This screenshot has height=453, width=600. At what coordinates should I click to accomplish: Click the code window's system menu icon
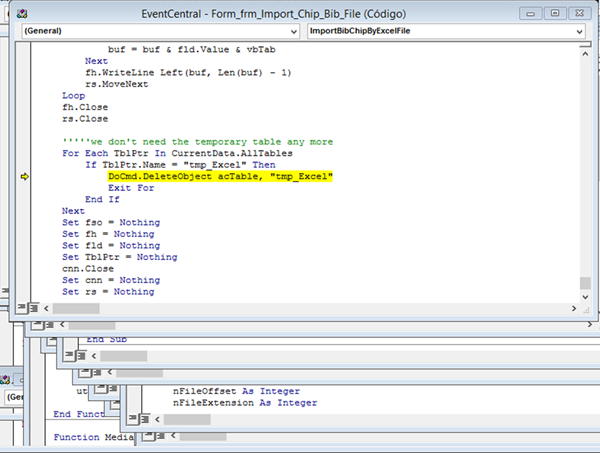click(21, 12)
